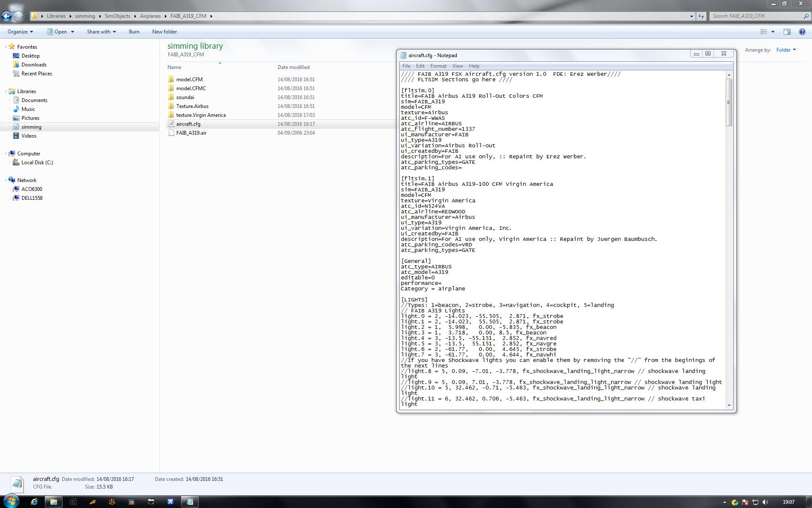
Task: Open the Arrange by Folder dropdown
Action: [x=786, y=50]
